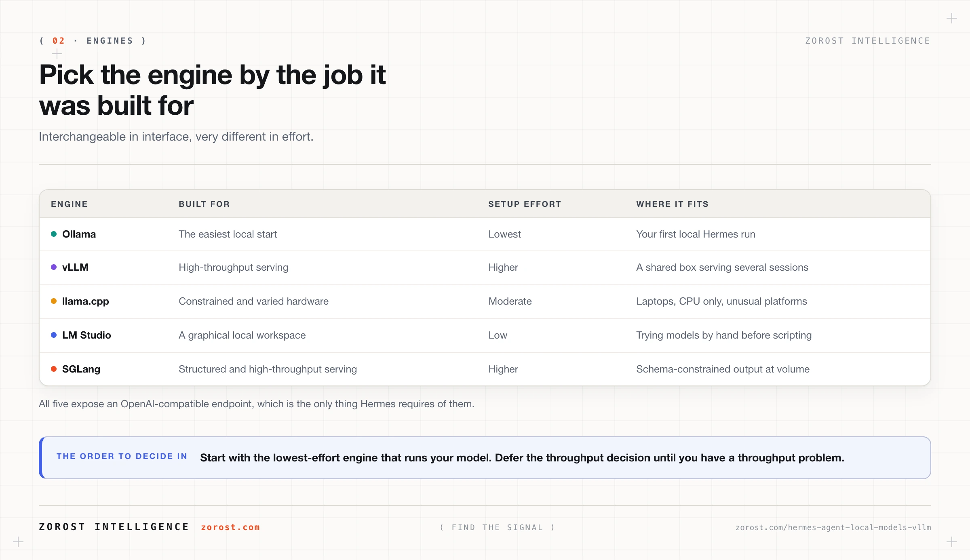Image resolution: width=970 pixels, height=560 pixels.
Task: Click the Ollama engine name
Action: point(79,234)
